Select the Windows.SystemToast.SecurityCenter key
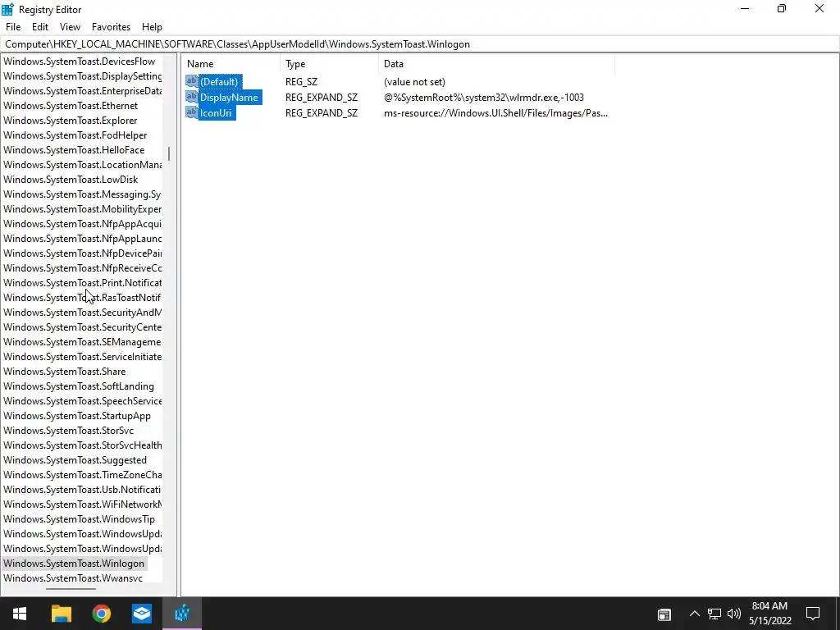This screenshot has height=630, width=840. (82, 326)
